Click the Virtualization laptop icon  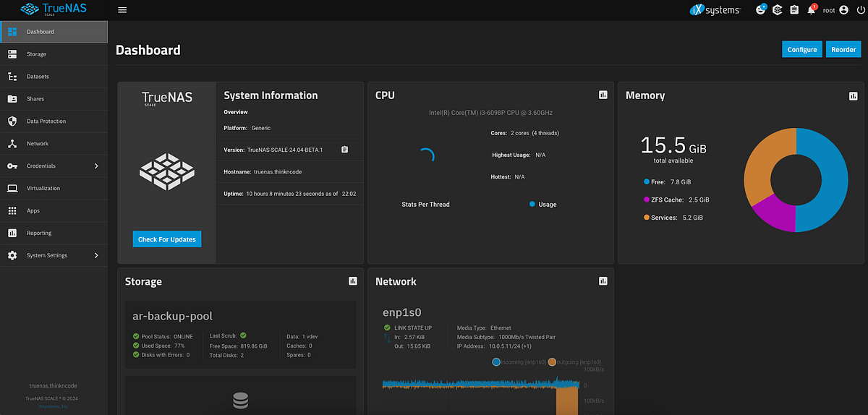tap(12, 189)
